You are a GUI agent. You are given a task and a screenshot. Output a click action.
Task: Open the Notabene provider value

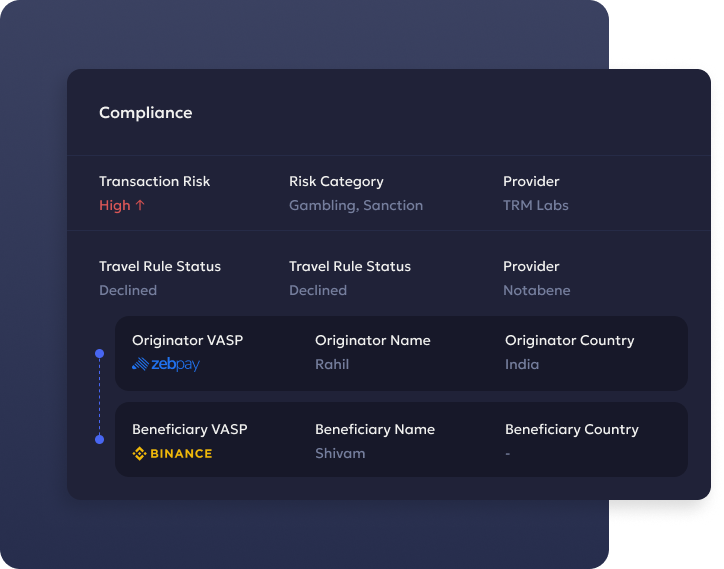tap(537, 291)
